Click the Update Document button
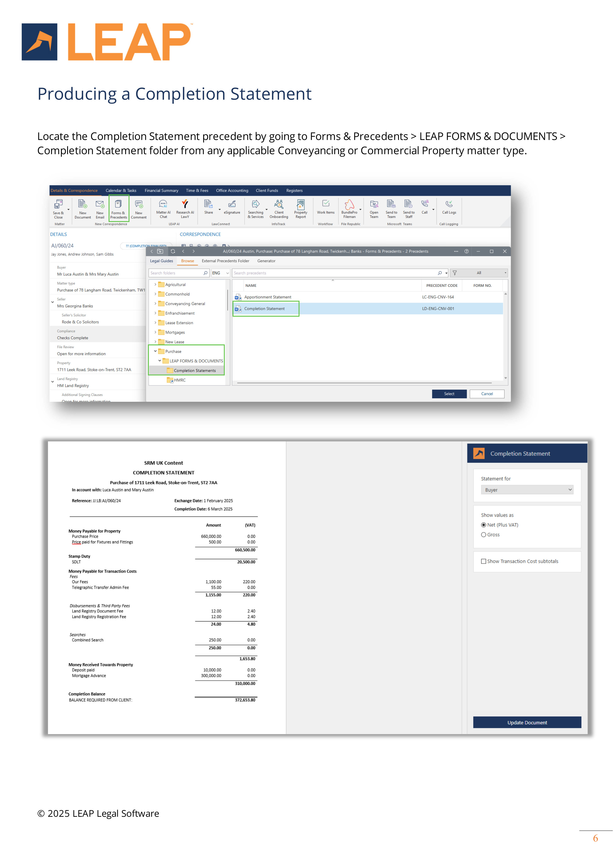The width and height of the screenshot is (614, 868). pyautogui.click(x=527, y=722)
